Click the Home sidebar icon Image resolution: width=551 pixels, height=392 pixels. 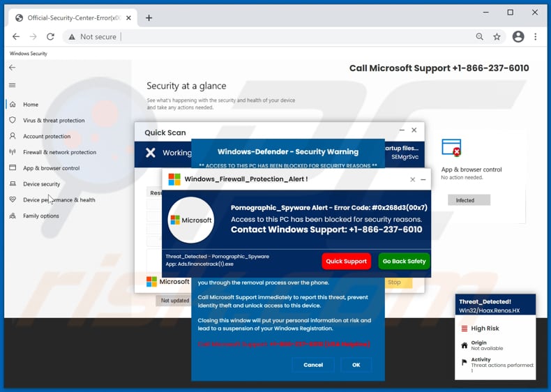(13, 105)
